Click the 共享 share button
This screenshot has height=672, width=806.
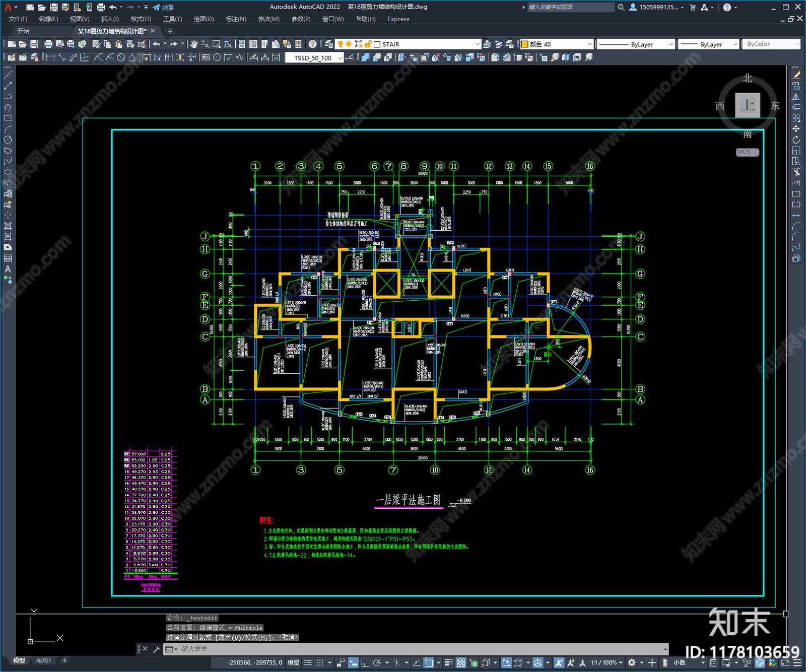[163, 7]
